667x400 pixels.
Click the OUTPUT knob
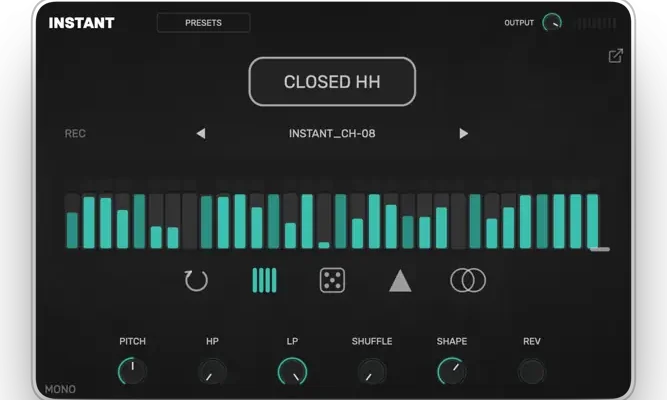point(552,23)
